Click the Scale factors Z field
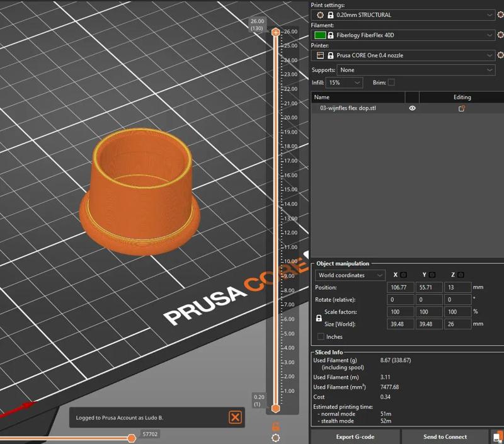This screenshot has width=504, height=444. (x=458, y=312)
